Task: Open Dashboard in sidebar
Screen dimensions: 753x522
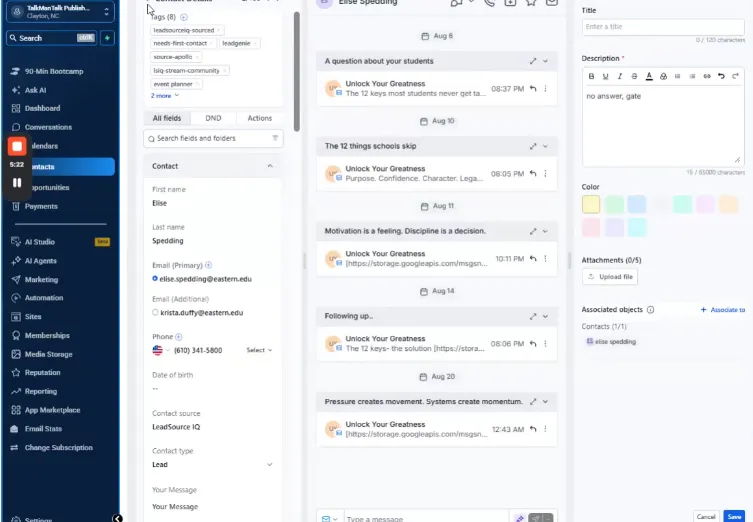Action: click(x=42, y=109)
